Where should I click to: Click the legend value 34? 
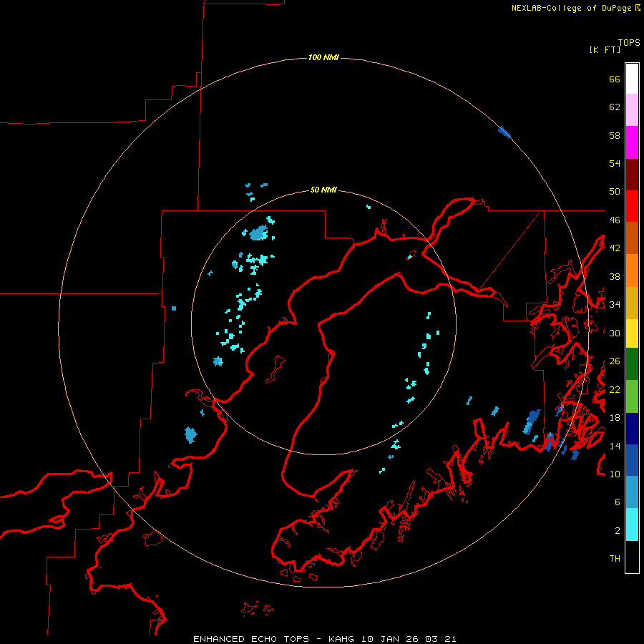click(615, 305)
